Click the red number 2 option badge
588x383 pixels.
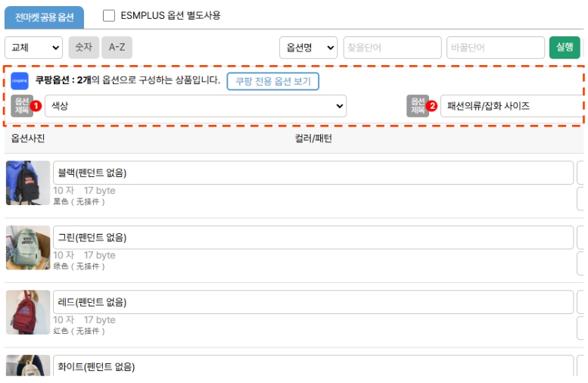[x=432, y=106]
